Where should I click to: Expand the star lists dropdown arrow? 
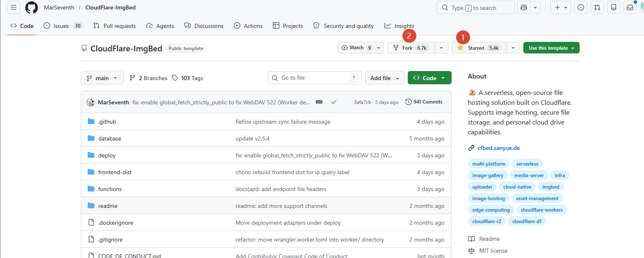click(x=513, y=48)
